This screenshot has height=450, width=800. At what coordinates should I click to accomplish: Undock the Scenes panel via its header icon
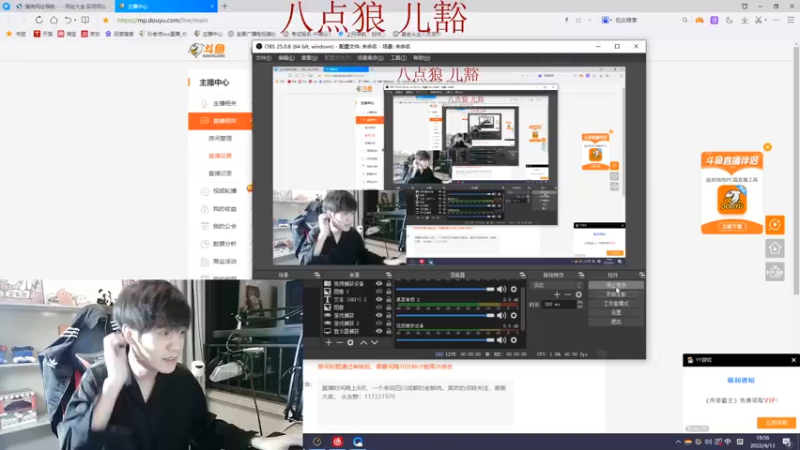tap(317, 275)
